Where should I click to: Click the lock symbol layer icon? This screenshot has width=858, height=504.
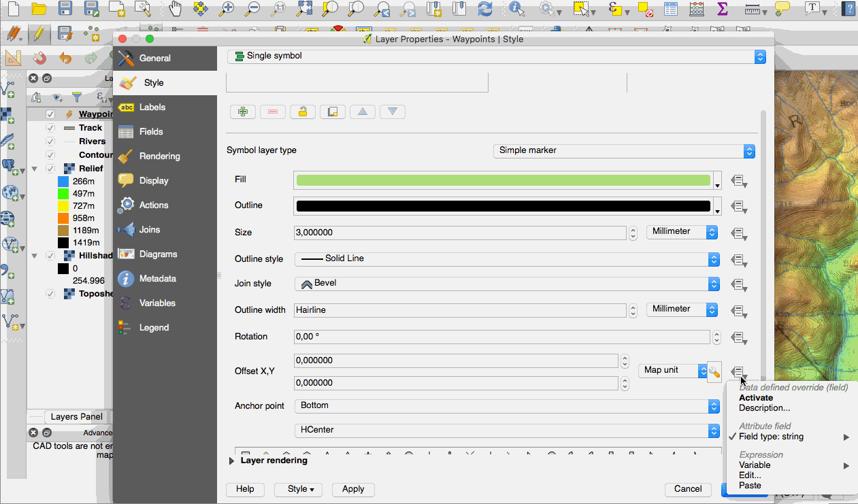pyautogui.click(x=303, y=112)
